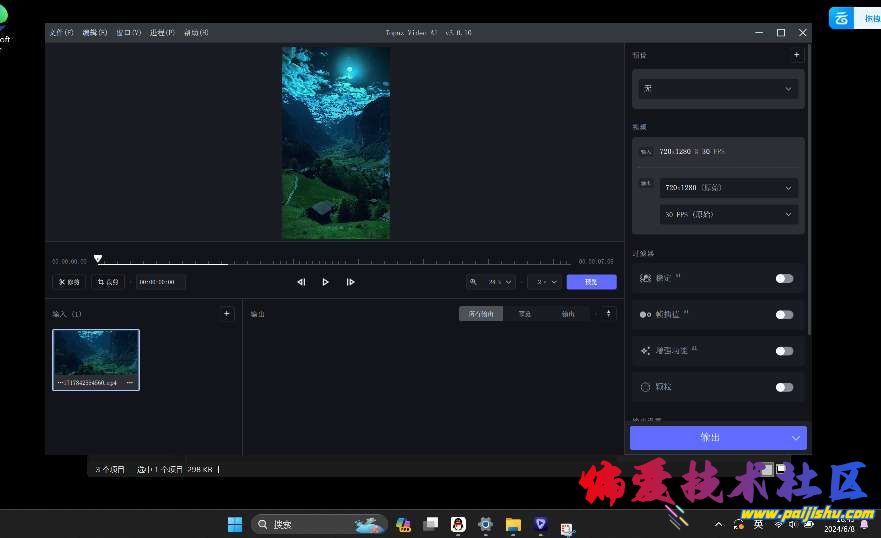Image resolution: width=881 pixels, height=538 pixels.
Task: Click the sort arrows icon in output panel
Action: click(x=610, y=314)
